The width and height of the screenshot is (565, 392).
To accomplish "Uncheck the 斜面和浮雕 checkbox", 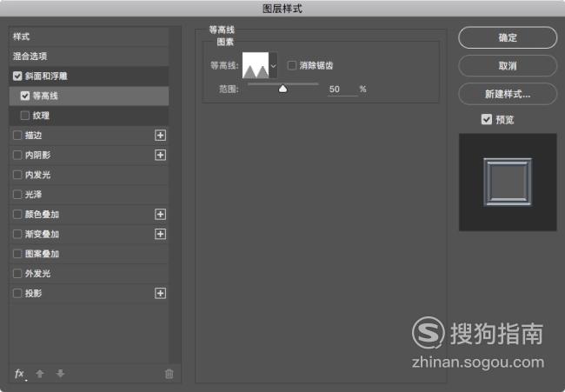I will coord(17,76).
